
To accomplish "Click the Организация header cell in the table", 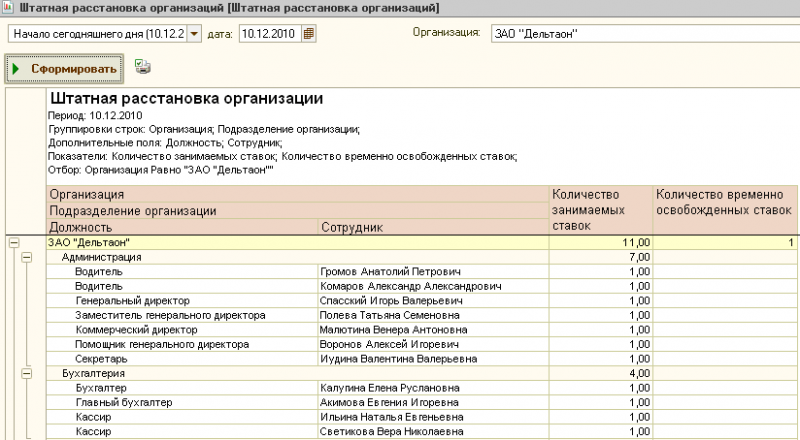I will tap(298, 194).
